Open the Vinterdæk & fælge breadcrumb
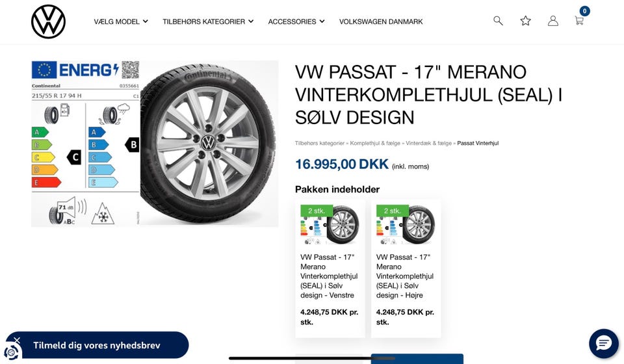Screen dimensions: 624x364 [428, 143]
